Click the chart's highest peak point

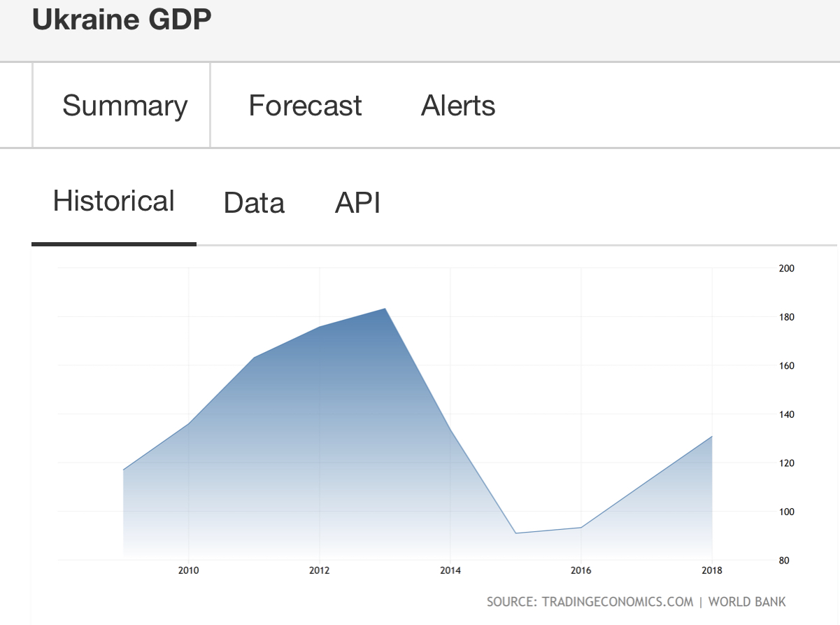pyautogui.click(x=385, y=309)
